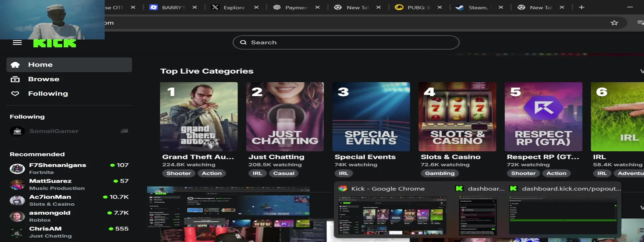Viewport: 644px width, 242px height.
Task: Open F7Shenanigans recommended channel
Action: [x=69, y=168]
